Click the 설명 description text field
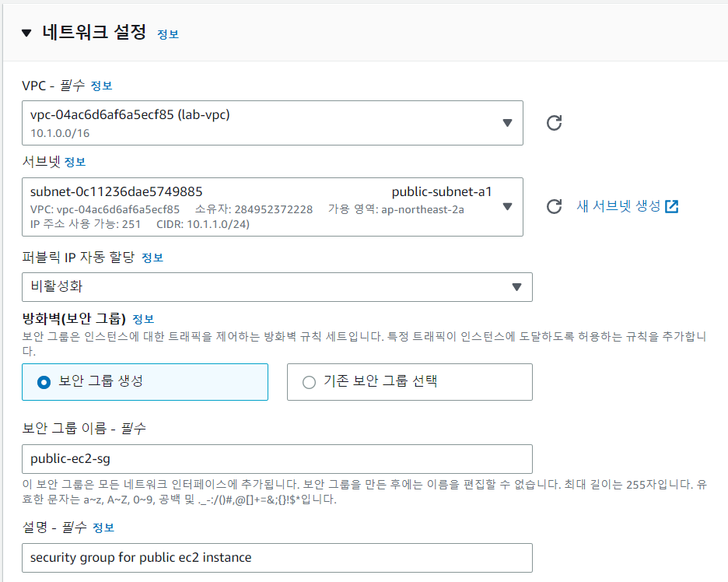Image resolution: width=728 pixels, height=582 pixels. click(x=278, y=558)
